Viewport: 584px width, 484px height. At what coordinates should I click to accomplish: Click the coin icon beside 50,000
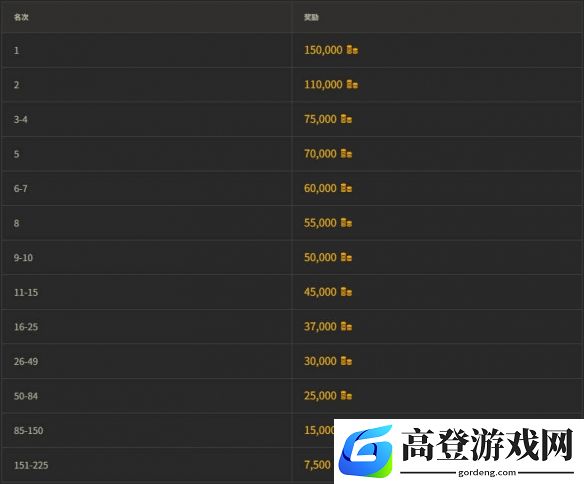346,257
